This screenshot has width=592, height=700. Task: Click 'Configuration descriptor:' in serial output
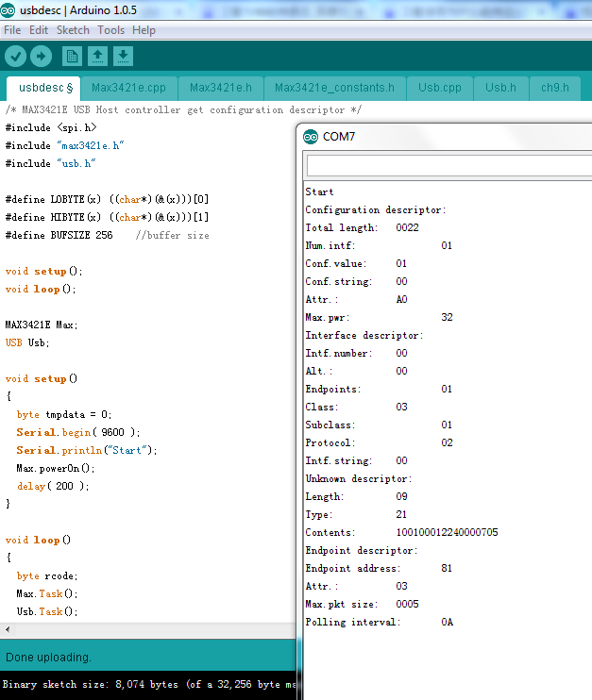375,209
